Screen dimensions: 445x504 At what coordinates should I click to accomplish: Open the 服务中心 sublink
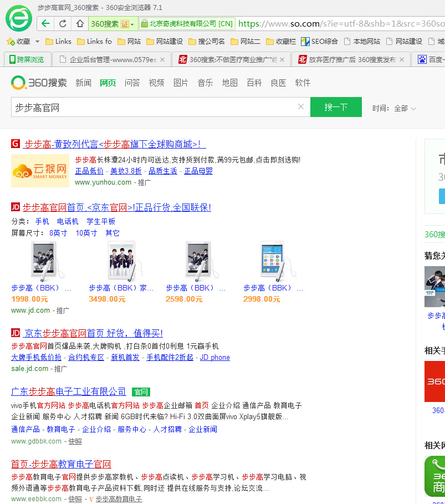click(x=132, y=430)
